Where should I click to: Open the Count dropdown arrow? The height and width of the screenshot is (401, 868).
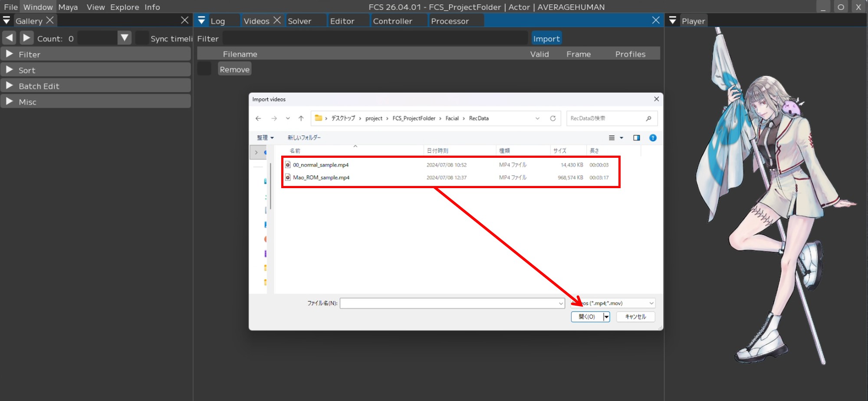coord(125,38)
